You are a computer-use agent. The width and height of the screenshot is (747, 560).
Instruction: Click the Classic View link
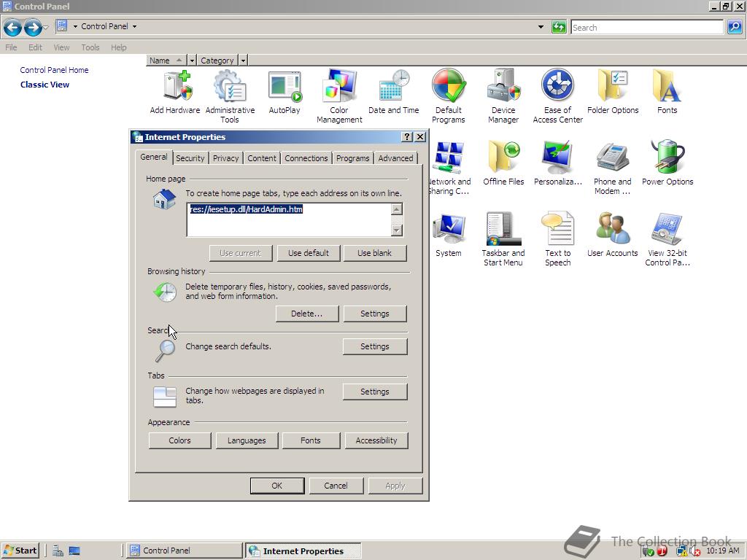[44, 85]
